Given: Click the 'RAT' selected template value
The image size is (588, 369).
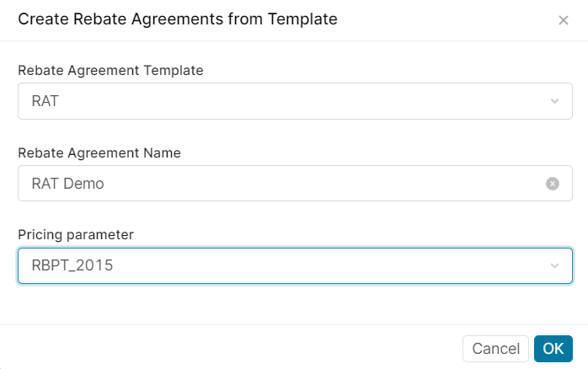Looking at the screenshot, I should point(45,101).
